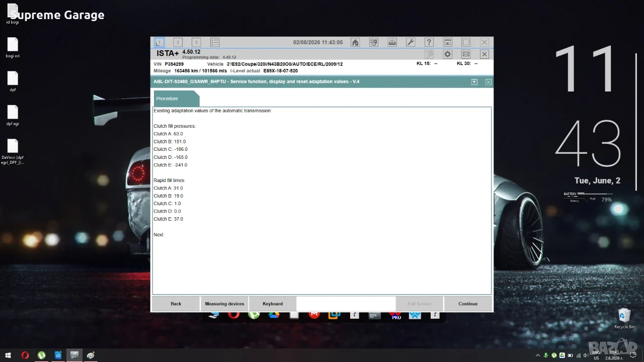Click the envelope feedback icon
644x362 pixels.
click(x=466, y=54)
